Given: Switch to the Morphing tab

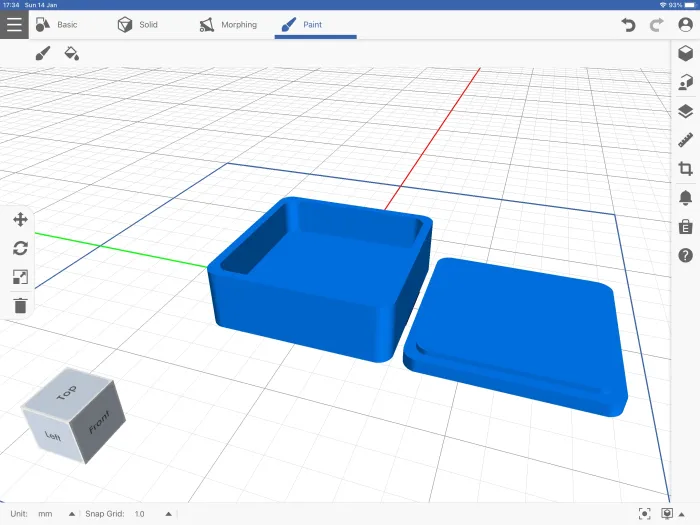Looking at the screenshot, I should pos(228,24).
